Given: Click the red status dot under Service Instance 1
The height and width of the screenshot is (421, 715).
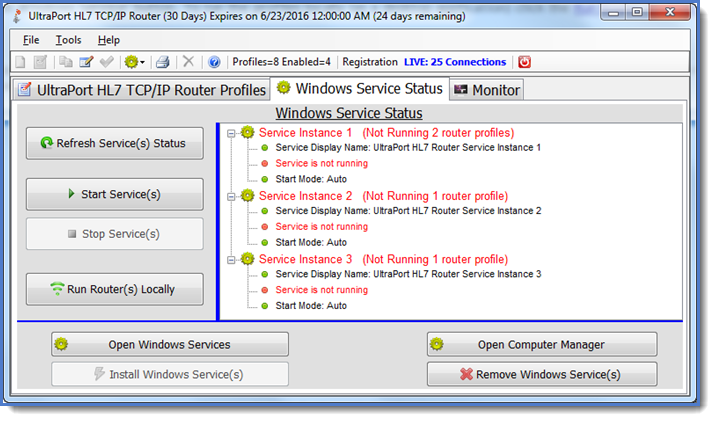Looking at the screenshot, I should click(264, 163).
